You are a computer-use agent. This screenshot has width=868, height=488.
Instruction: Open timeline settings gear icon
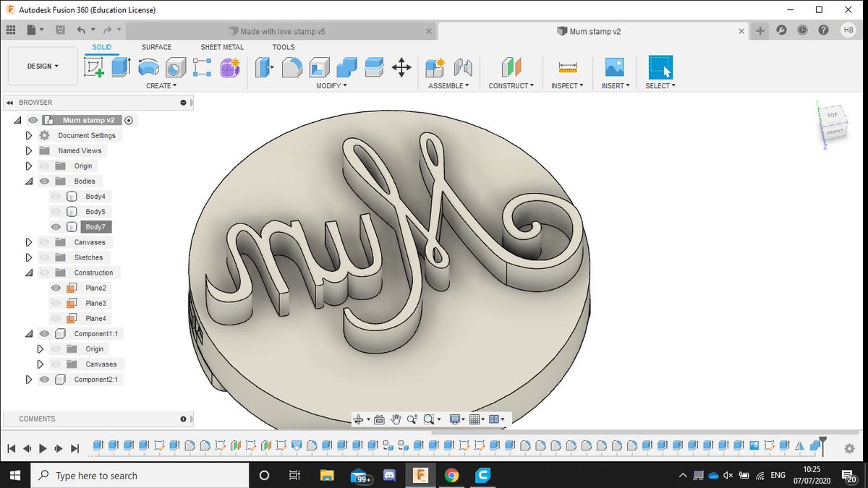click(850, 449)
